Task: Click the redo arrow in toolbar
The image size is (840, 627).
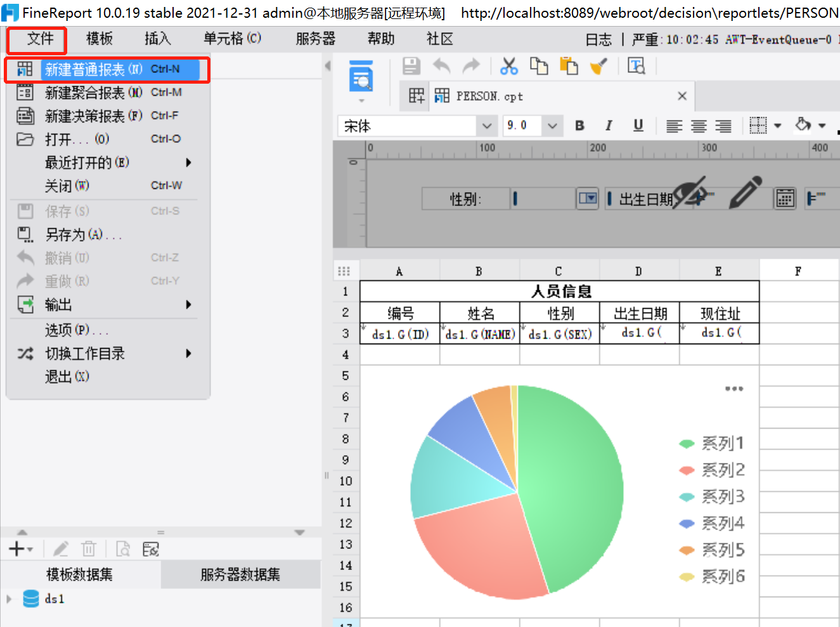Action: click(x=471, y=66)
